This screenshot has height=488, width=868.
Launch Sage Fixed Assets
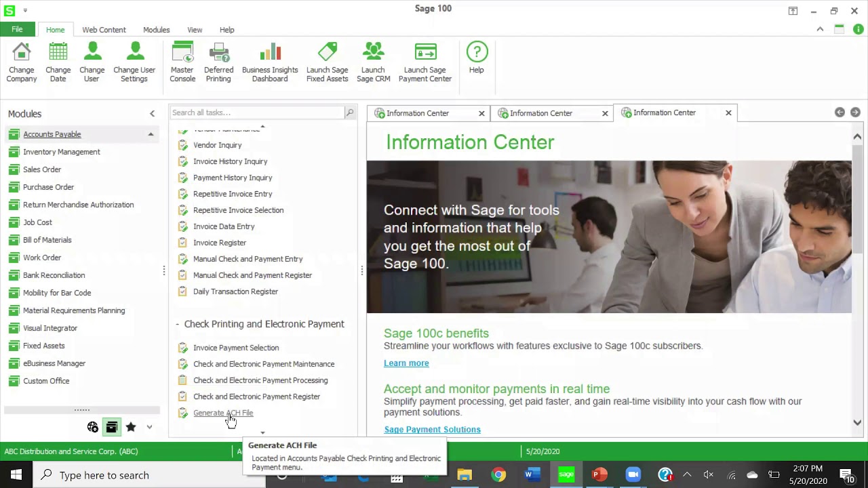tap(327, 62)
